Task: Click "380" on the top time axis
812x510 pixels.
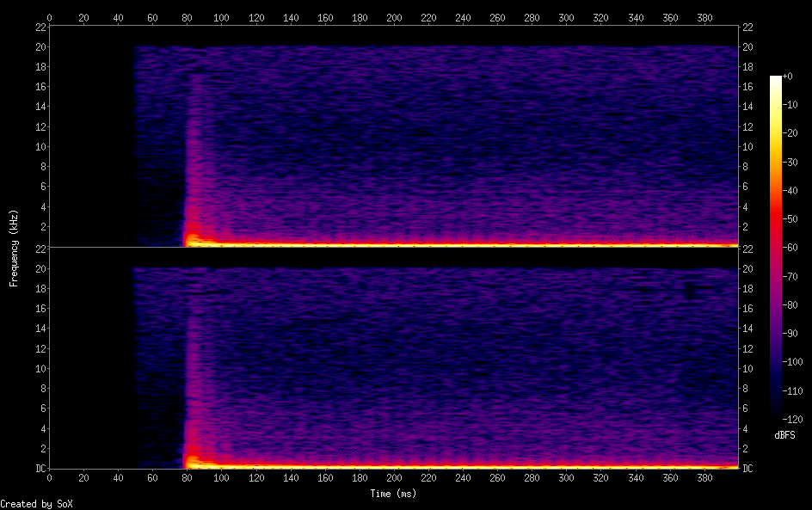Action: pyautogui.click(x=704, y=17)
